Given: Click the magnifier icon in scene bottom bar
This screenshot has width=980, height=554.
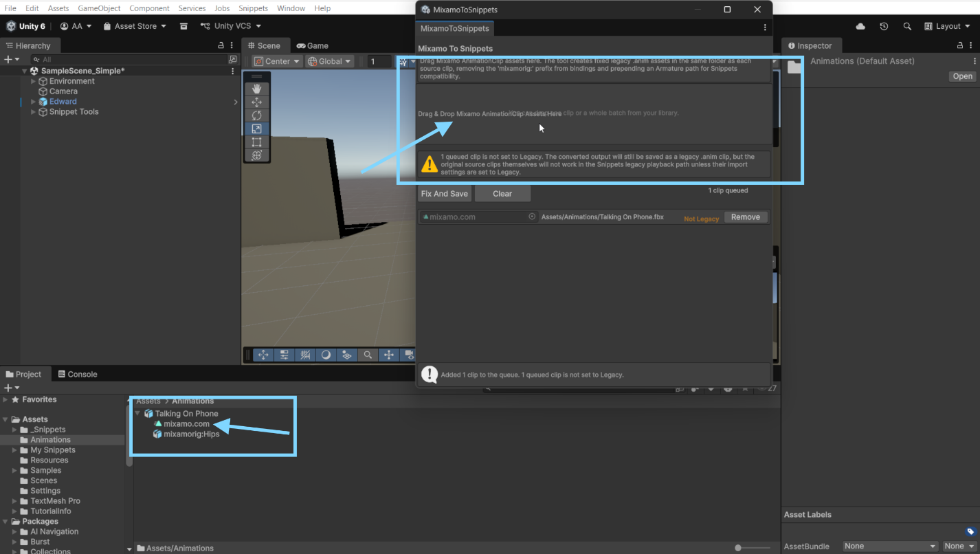Looking at the screenshot, I should (x=368, y=355).
